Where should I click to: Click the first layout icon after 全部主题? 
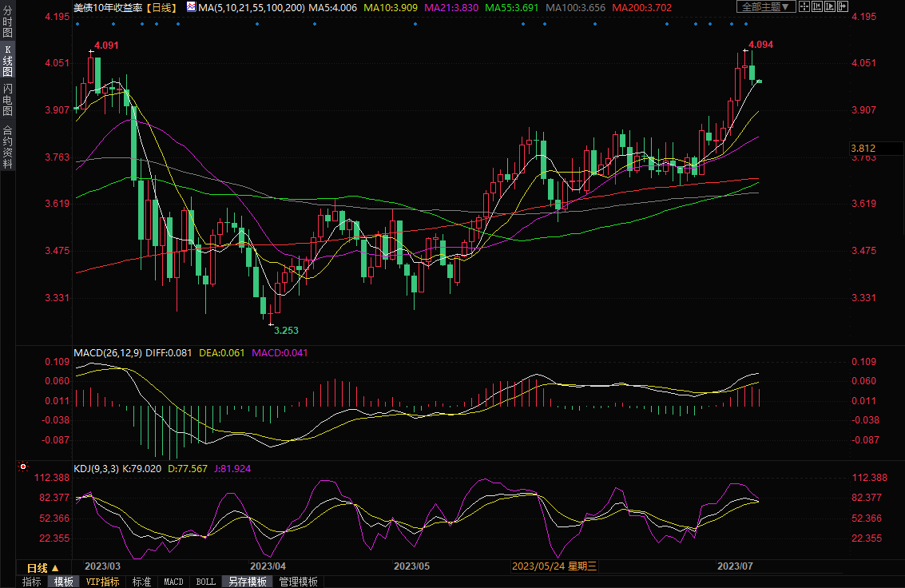tap(804, 7)
